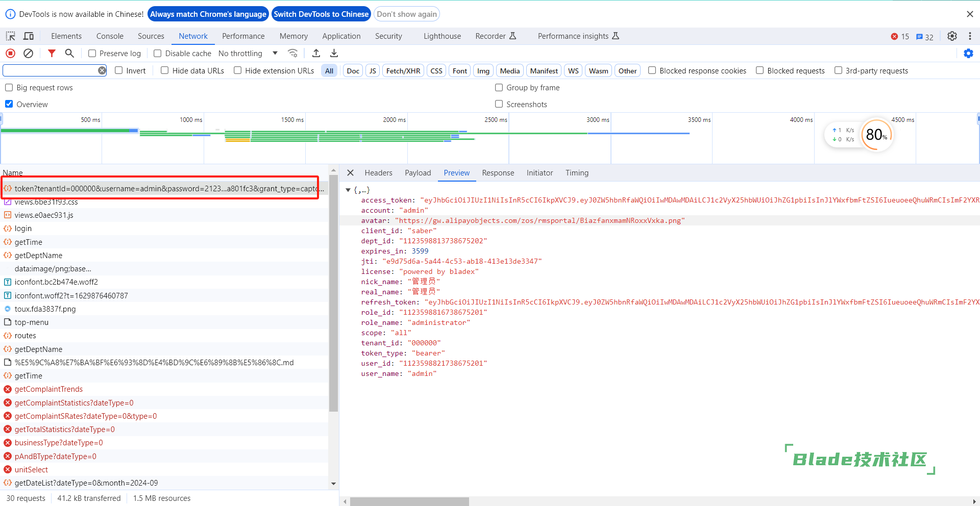This screenshot has width=980, height=506.
Task: Enable Group by frame
Action: (x=499, y=87)
